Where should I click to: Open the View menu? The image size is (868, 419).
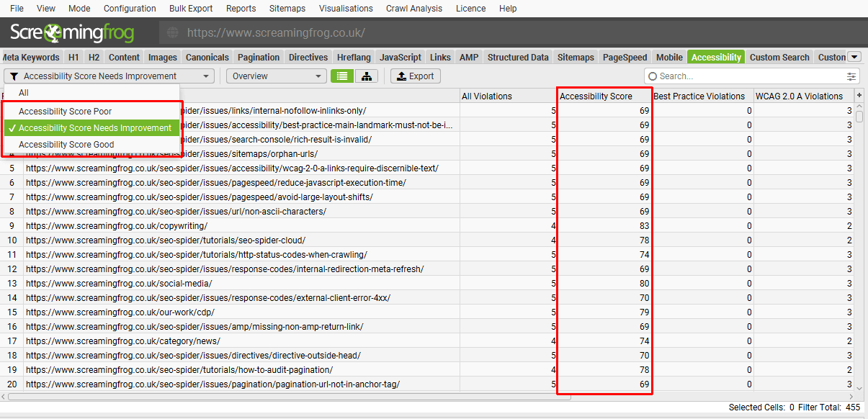click(45, 9)
